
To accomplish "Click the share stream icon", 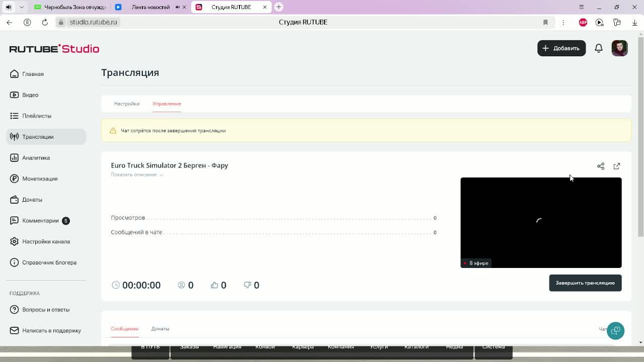I will (601, 166).
